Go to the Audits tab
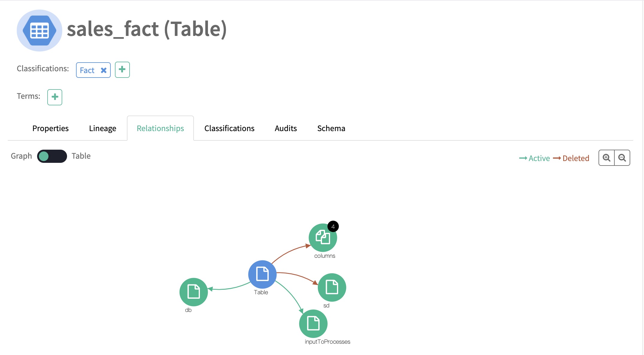Image resolution: width=644 pixels, height=355 pixels. point(286,128)
